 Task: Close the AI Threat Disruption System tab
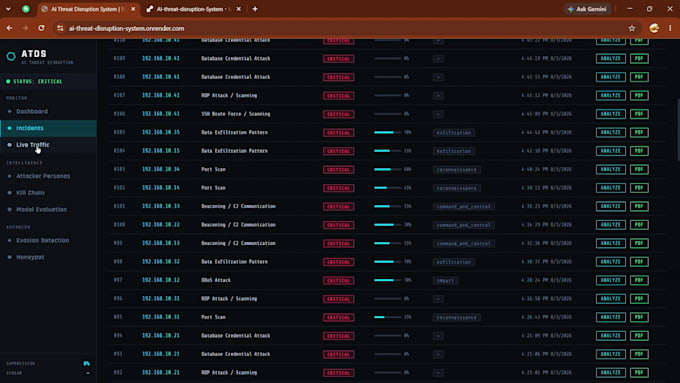pos(133,9)
